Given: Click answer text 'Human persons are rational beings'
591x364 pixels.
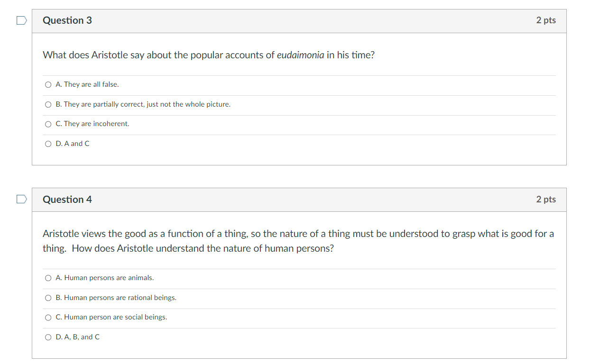Looking at the screenshot, I should 120,298.
